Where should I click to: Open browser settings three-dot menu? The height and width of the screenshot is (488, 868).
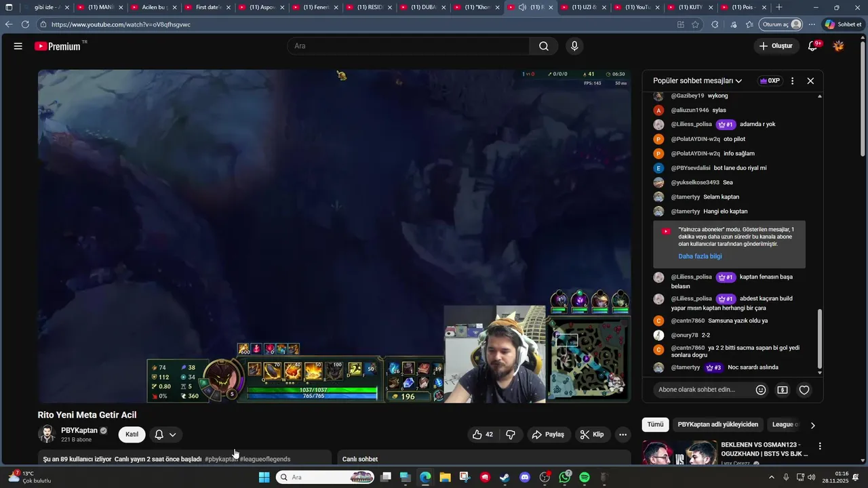[x=812, y=24]
